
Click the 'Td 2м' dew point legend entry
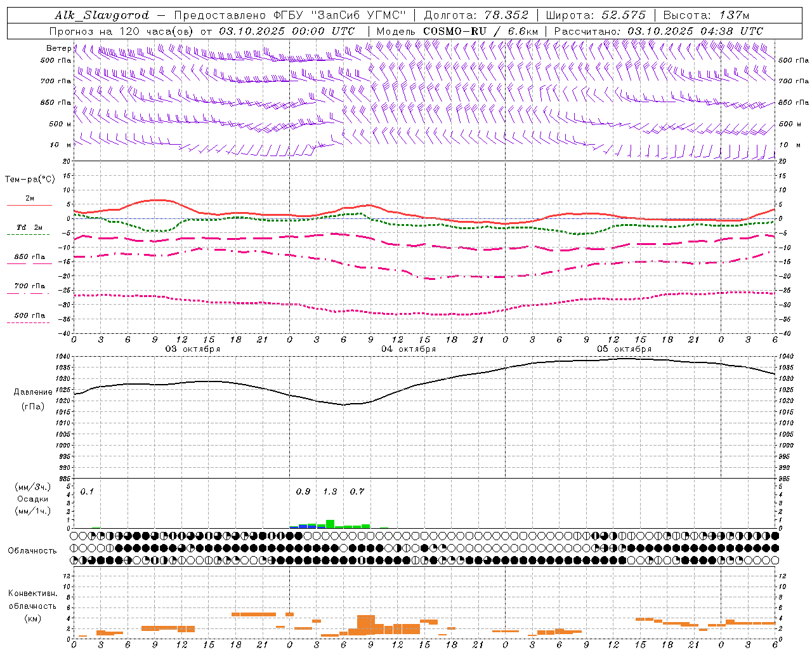(x=30, y=227)
